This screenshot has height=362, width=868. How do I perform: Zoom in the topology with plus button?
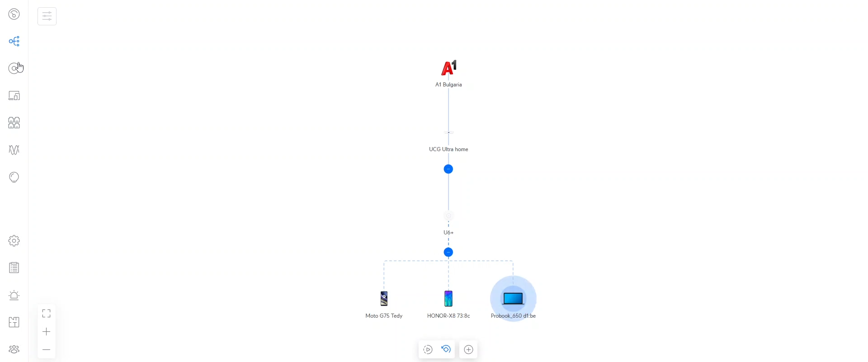(46, 332)
